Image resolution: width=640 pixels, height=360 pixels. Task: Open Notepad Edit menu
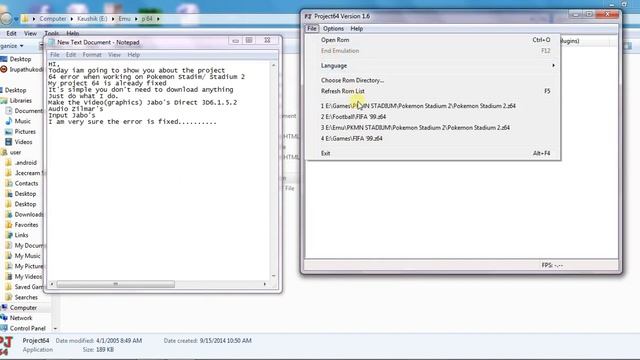click(71, 55)
